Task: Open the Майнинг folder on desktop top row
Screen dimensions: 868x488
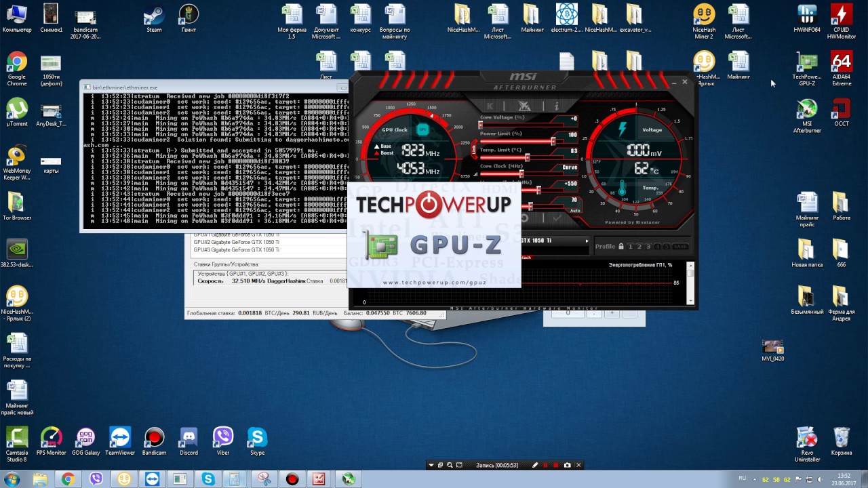Action: coord(532,18)
